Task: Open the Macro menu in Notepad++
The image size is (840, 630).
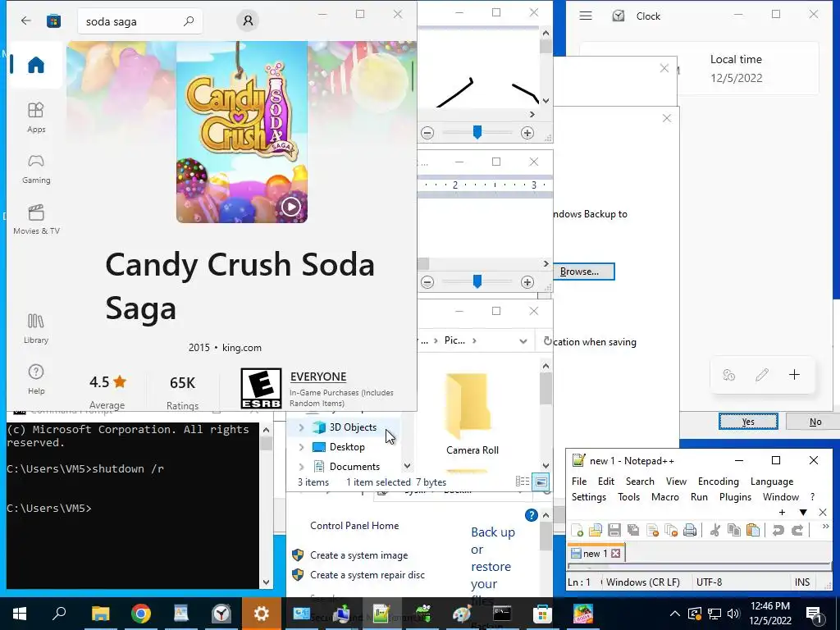Action: (x=664, y=496)
